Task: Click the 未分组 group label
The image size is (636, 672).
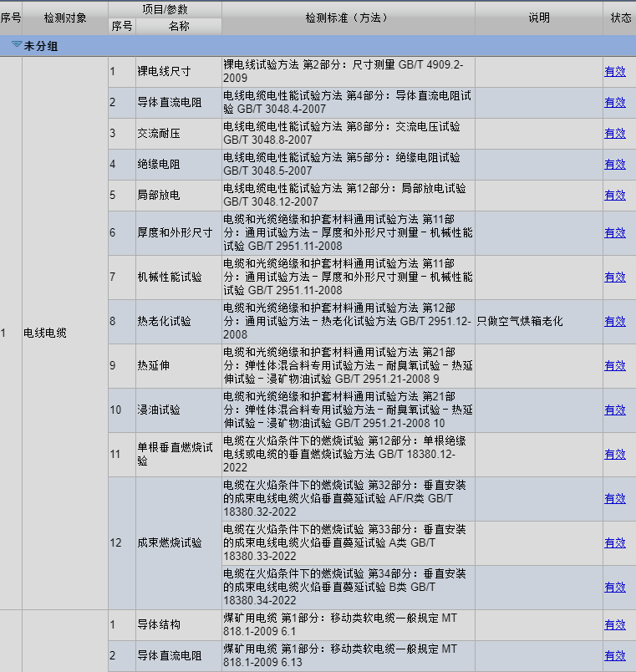Action: (x=41, y=46)
